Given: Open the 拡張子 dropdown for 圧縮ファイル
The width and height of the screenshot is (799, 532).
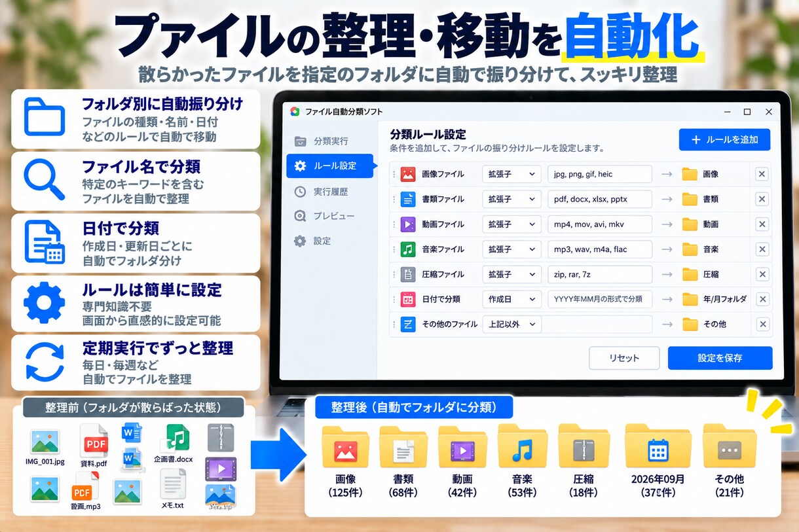Looking at the screenshot, I should coord(511,274).
